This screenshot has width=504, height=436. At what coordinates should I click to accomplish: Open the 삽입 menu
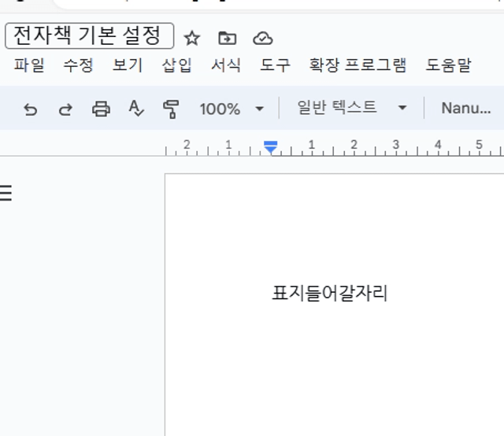176,65
